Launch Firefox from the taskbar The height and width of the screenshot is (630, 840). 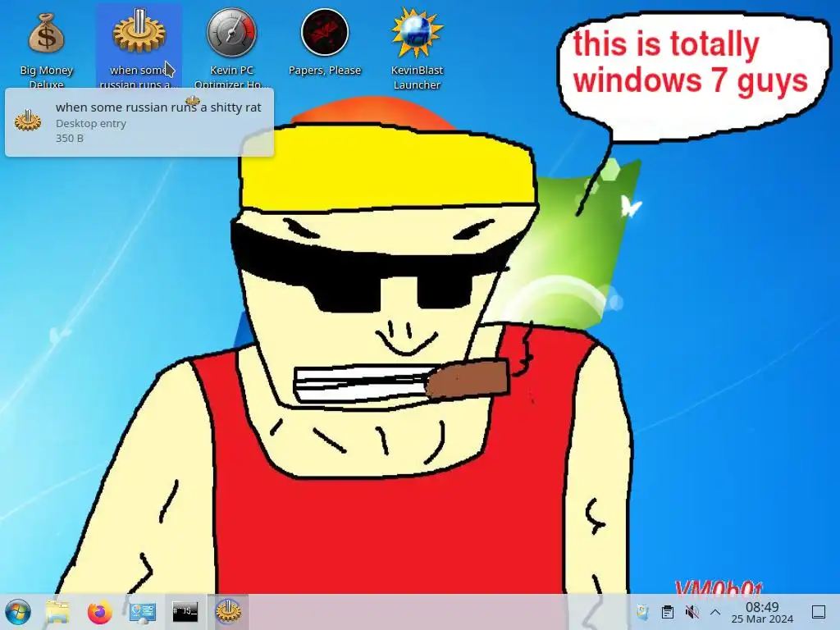point(99,612)
